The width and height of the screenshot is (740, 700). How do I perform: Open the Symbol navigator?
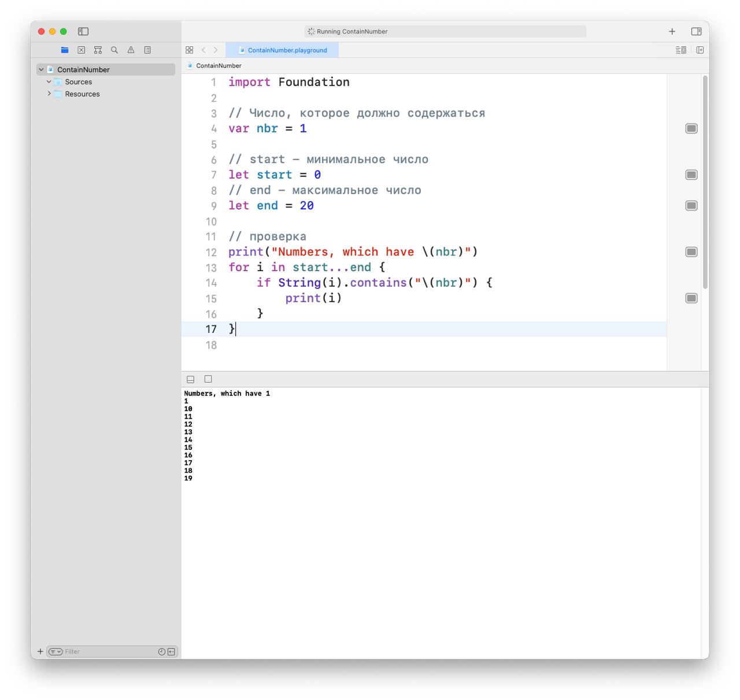tap(98, 50)
